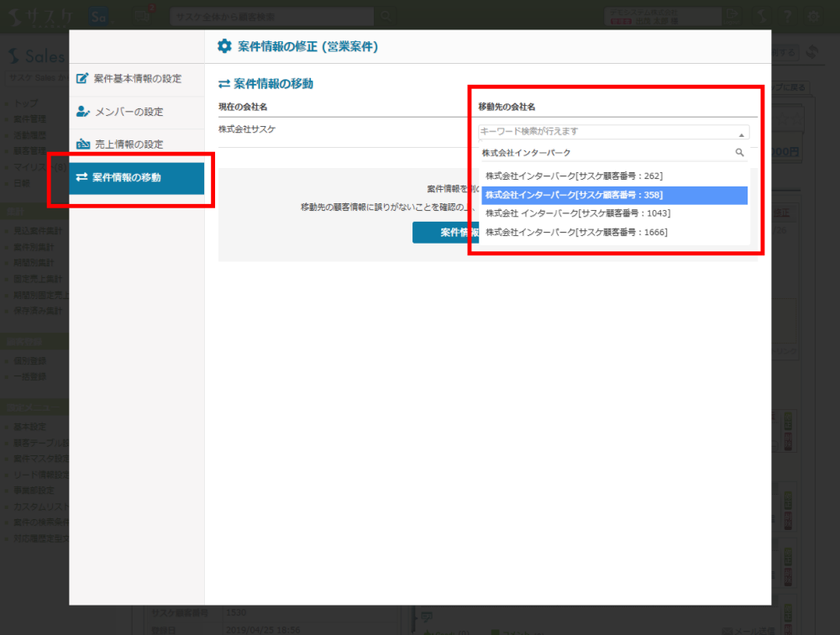The height and width of the screenshot is (635, 840).
Task: Open 見込案件集計 in background sidebar
Action: click(38, 231)
